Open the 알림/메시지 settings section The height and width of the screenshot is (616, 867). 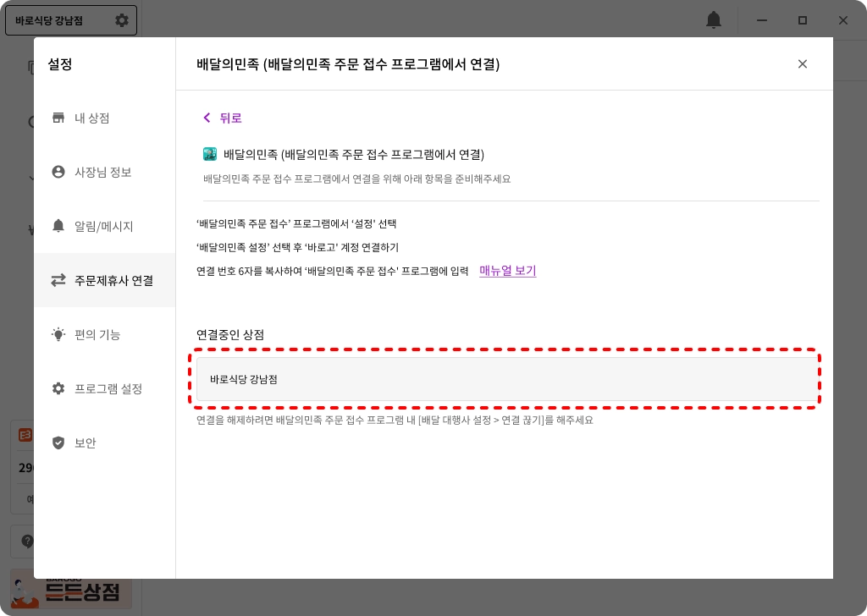[104, 226]
